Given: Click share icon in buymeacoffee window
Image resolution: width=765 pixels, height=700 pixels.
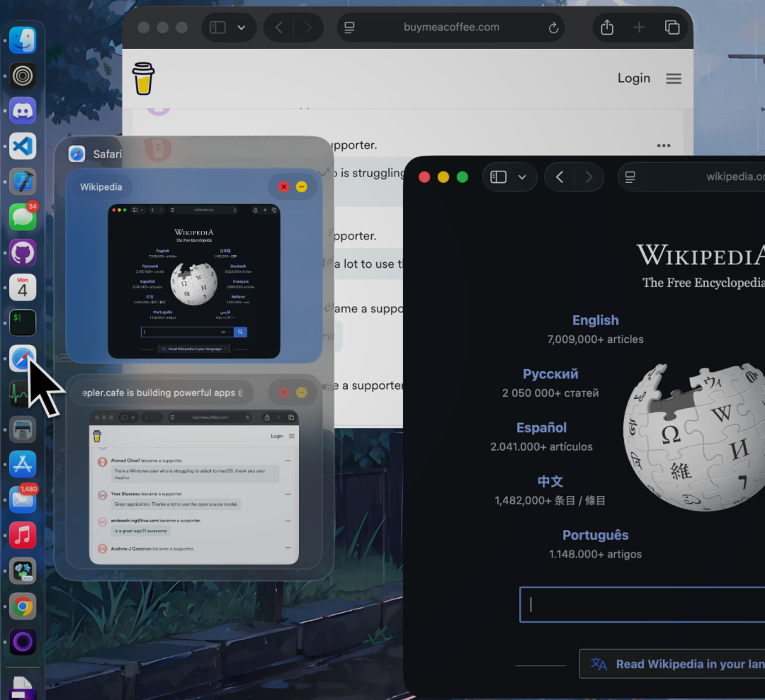Looking at the screenshot, I should (607, 28).
